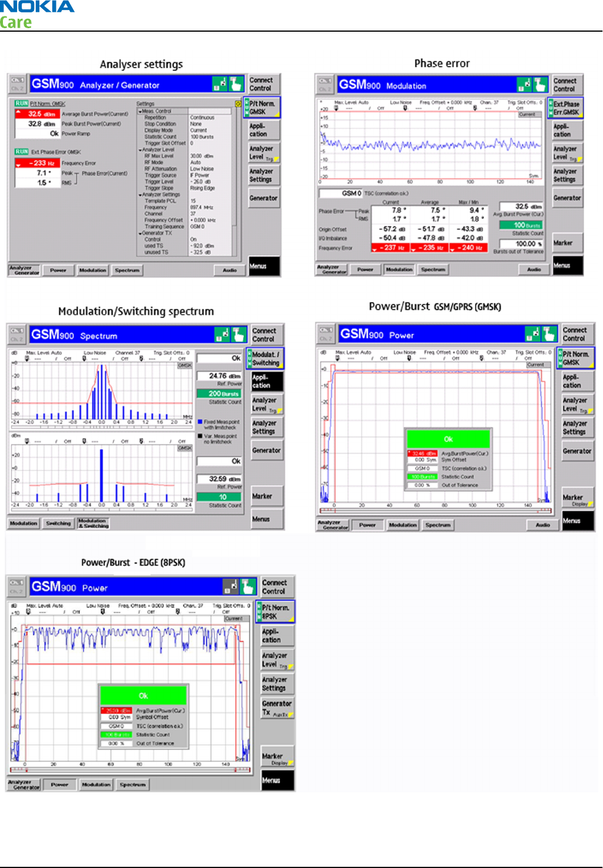
Task: Open Application softkey in Analyzer / Generator window
Action: [x=264, y=130]
